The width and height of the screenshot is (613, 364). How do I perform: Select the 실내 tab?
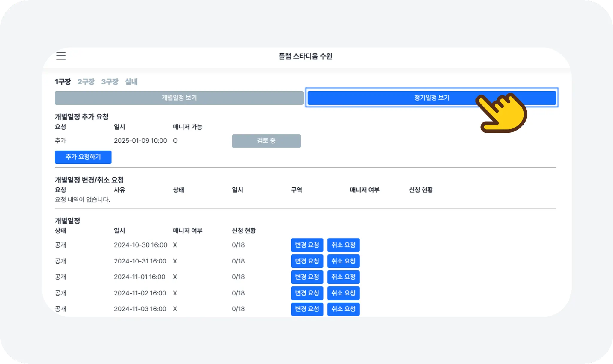click(131, 82)
